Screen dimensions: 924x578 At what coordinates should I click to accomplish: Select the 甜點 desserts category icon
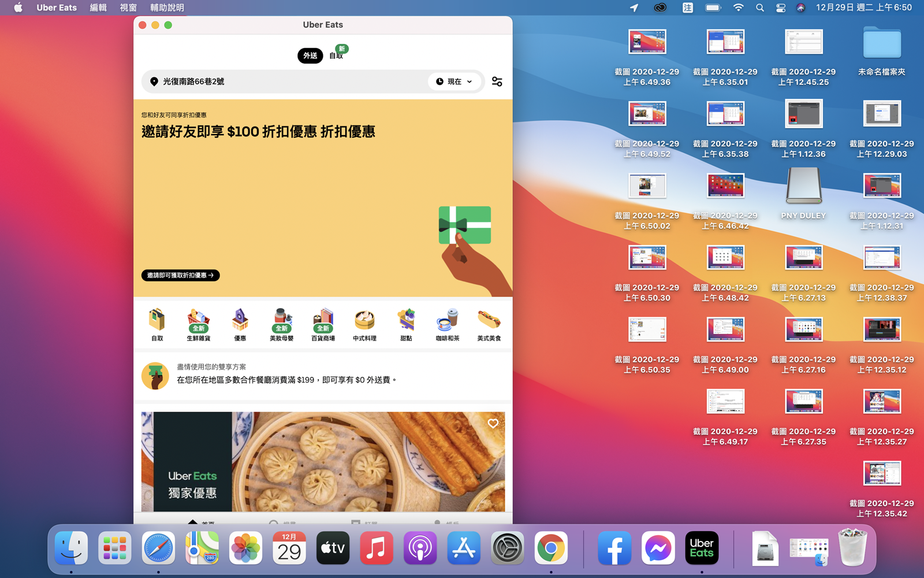coord(405,324)
